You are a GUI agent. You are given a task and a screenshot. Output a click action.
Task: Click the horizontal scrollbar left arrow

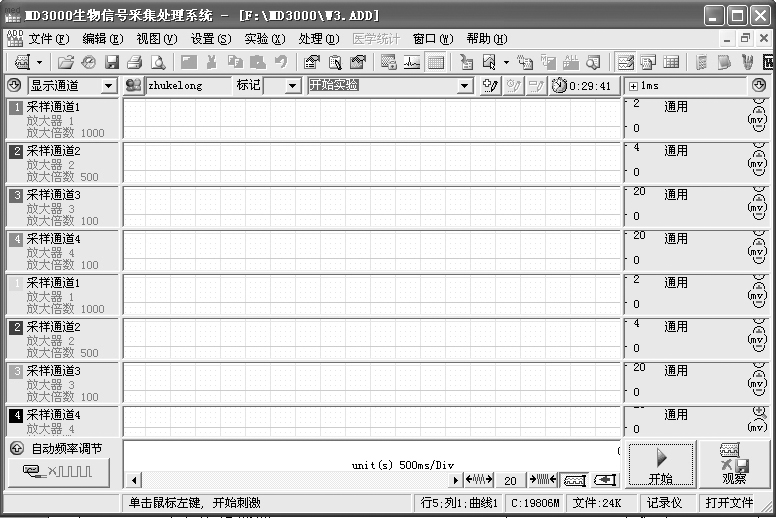(134, 480)
